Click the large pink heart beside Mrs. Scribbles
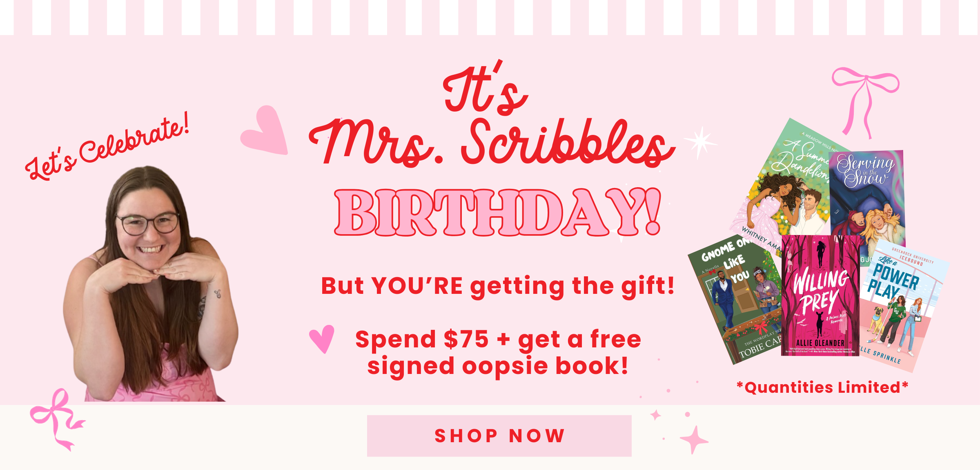Image resolution: width=980 pixels, height=470 pixels. click(x=265, y=130)
